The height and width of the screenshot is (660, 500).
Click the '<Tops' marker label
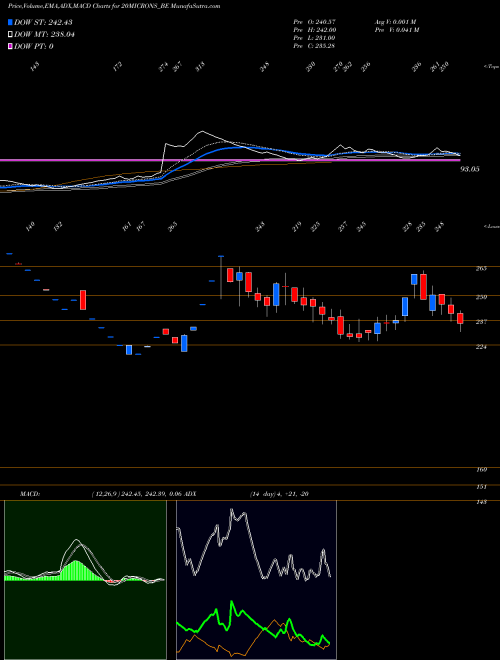[491, 67]
